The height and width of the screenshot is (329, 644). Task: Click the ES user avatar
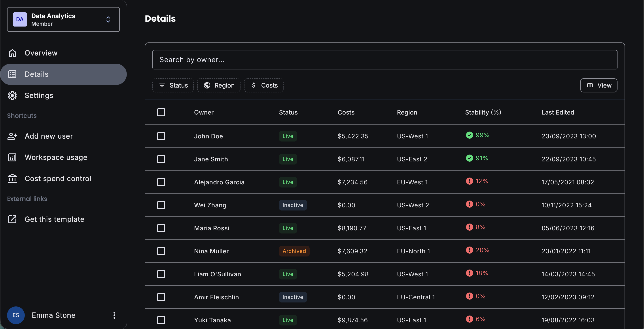pyautogui.click(x=16, y=315)
